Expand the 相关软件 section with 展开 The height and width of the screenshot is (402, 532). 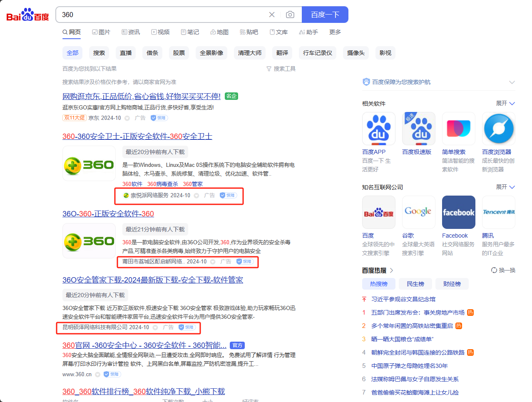(x=505, y=103)
